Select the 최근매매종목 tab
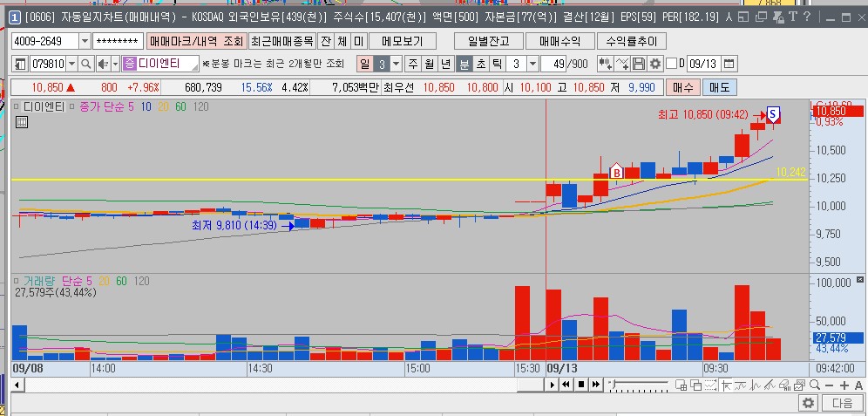This screenshot has width=868, height=416. tap(282, 41)
